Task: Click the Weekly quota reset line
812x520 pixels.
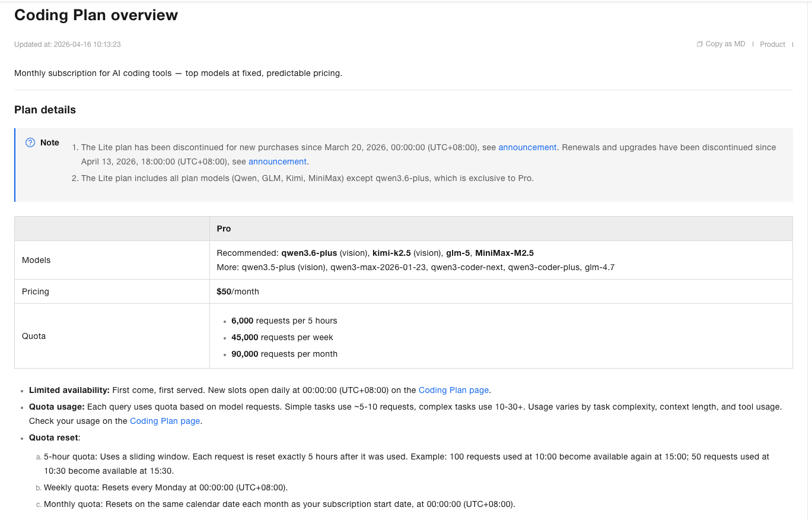Action: (165, 487)
